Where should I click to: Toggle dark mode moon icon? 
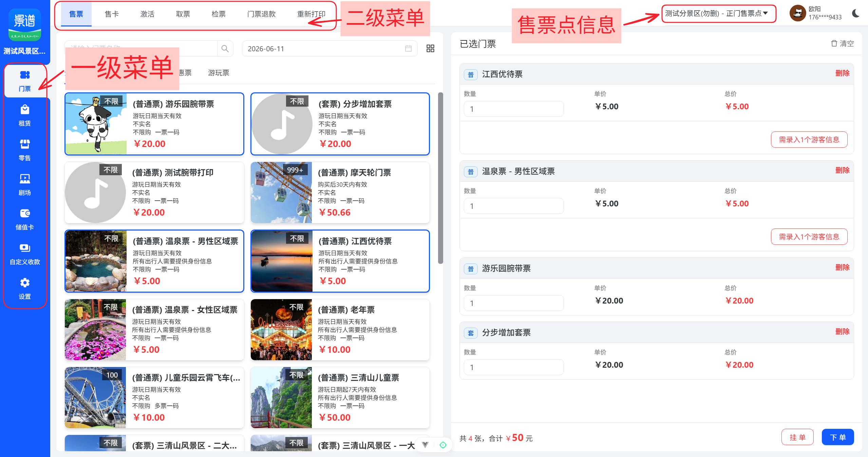(x=856, y=13)
